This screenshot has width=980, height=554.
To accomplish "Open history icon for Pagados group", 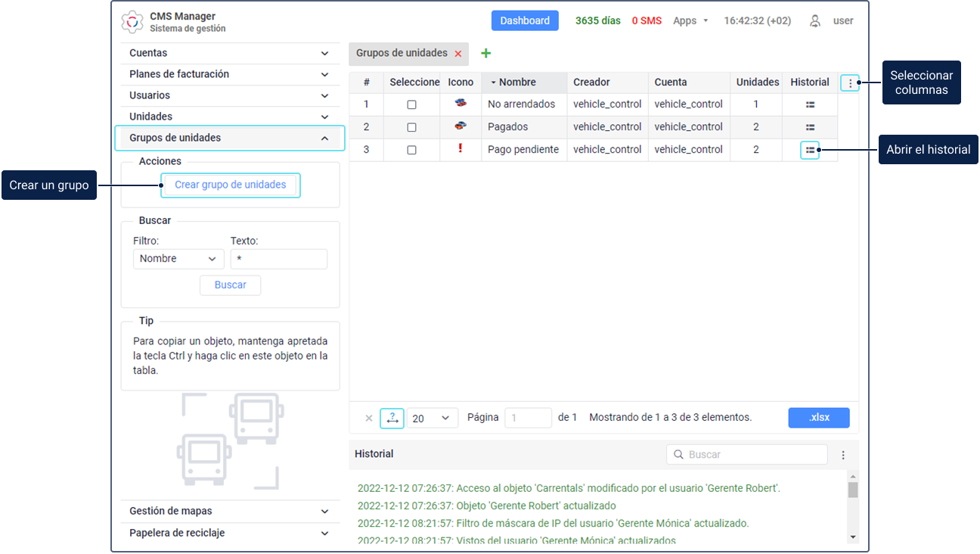I will pos(810,127).
